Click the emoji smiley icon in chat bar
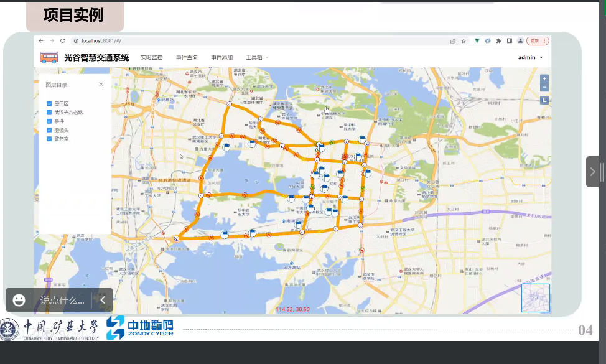Screen dimensions: 606x364 point(19,300)
